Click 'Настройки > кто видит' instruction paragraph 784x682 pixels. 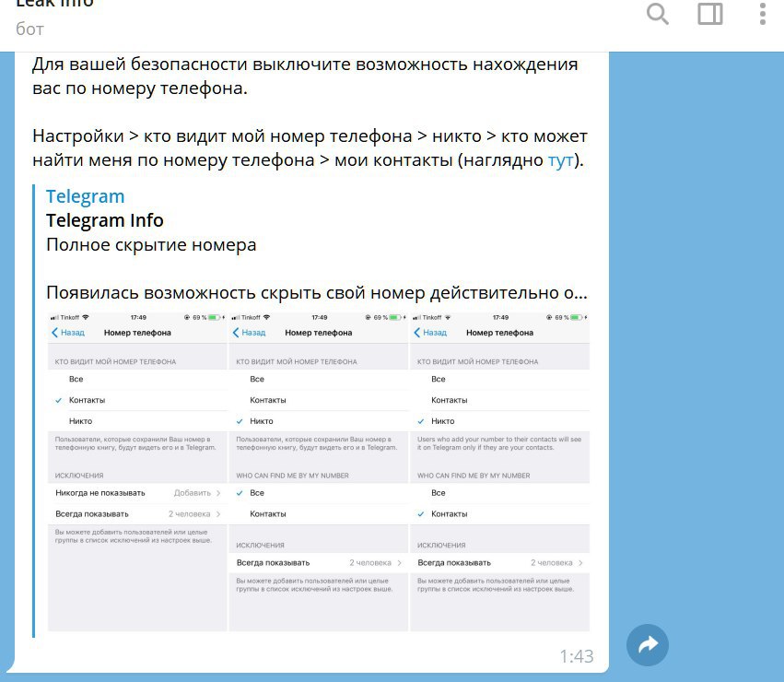[310, 148]
